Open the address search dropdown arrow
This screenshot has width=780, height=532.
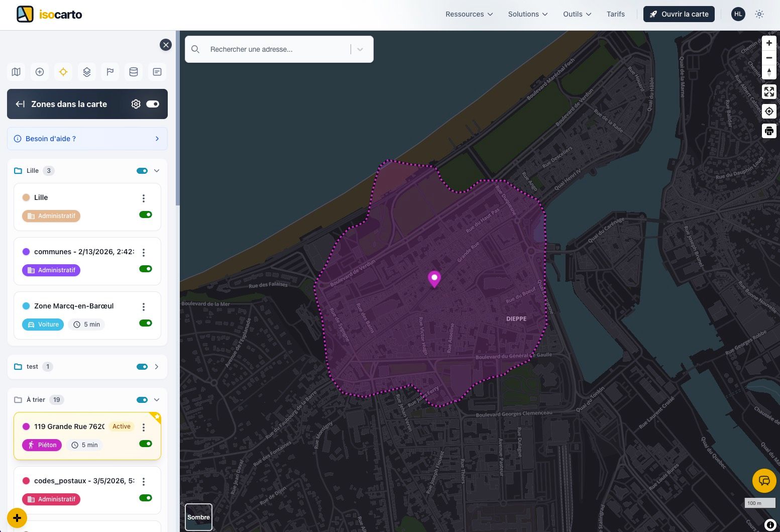[x=360, y=49]
